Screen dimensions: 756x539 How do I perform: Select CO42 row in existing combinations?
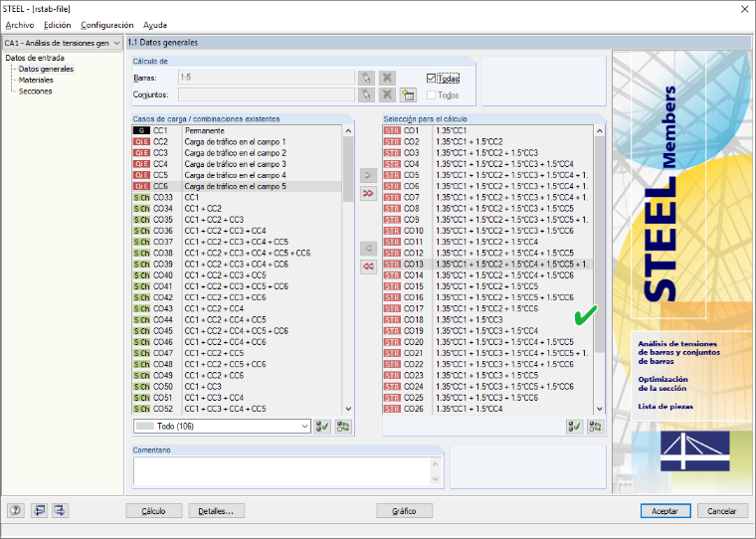point(237,297)
